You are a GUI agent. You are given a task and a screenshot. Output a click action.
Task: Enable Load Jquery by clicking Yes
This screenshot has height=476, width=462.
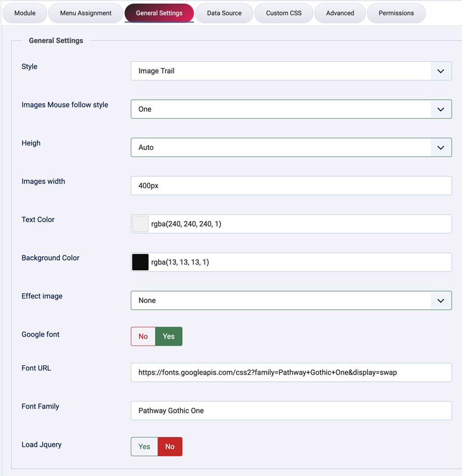(144, 446)
